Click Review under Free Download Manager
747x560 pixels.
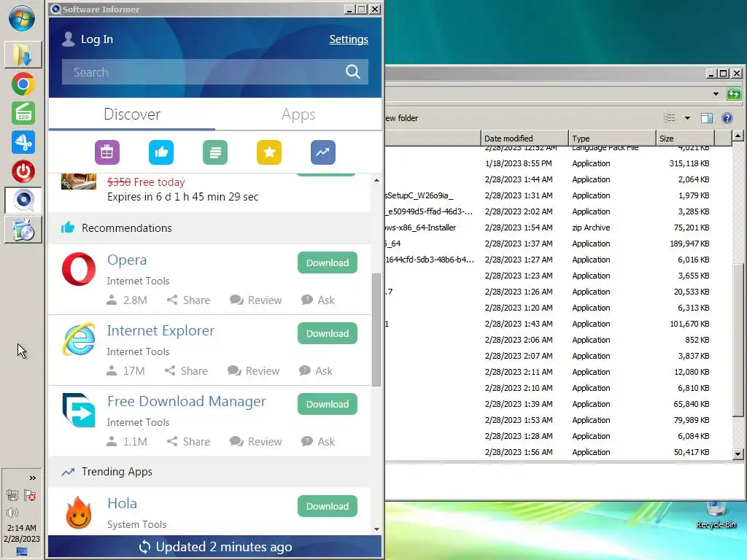[256, 441]
